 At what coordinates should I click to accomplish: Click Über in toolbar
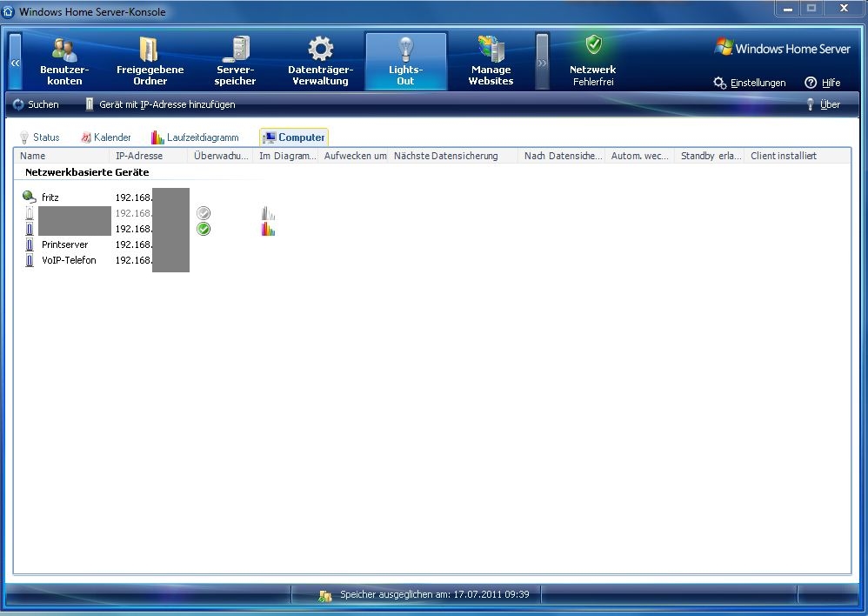click(824, 104)
